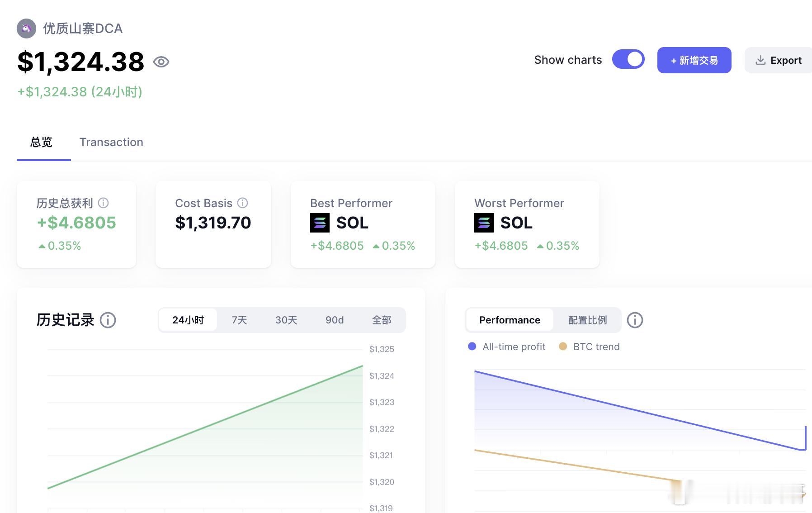Image resolution: width=812 pixels, height=513 pixels.
Task: Turn off the Show charts switch
Action: pyautogui.click(x=628, y=59)
